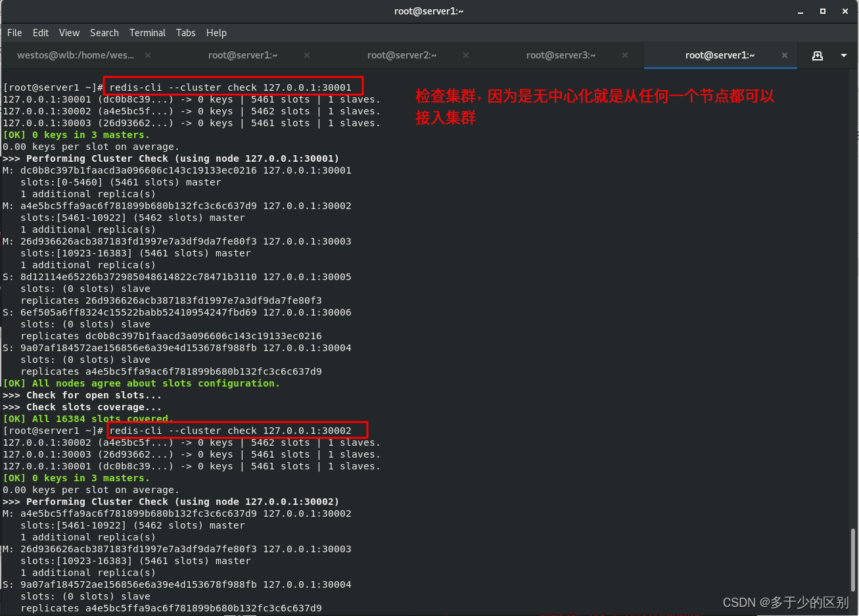
Task: Click 'Performing Cluster Check (using node 127.0.0.1:30002)'
Action: tap(183, 502)
